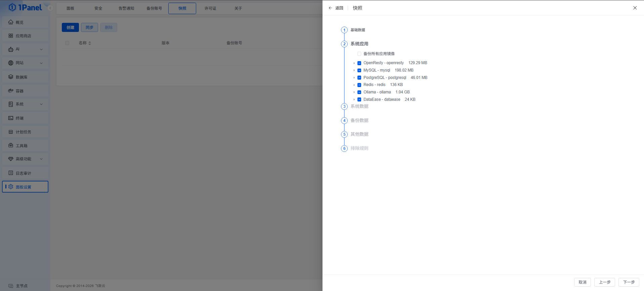Toggle the Ollama - ollama checkbox
The width and height of the screenshot is (644, 291).
point(359,92)
